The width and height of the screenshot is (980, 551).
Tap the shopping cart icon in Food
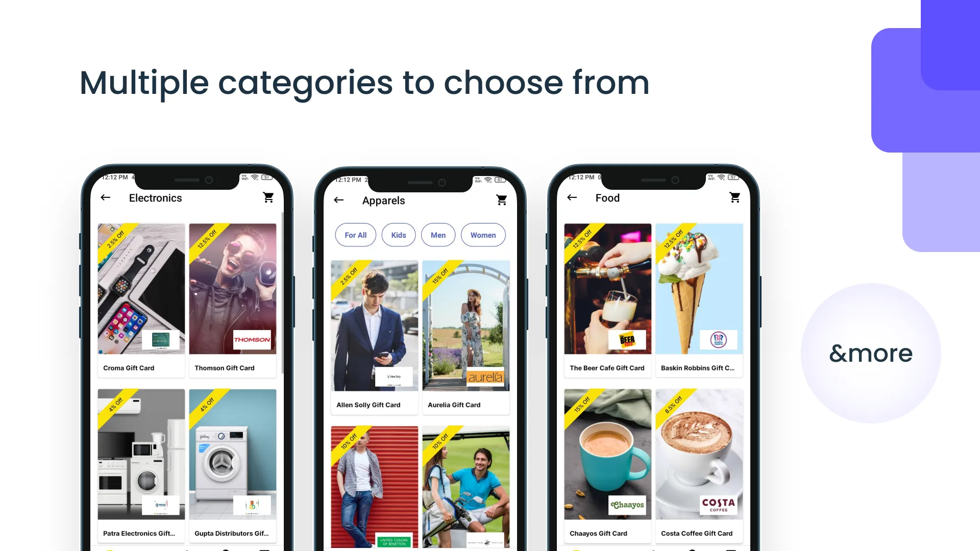734,197
